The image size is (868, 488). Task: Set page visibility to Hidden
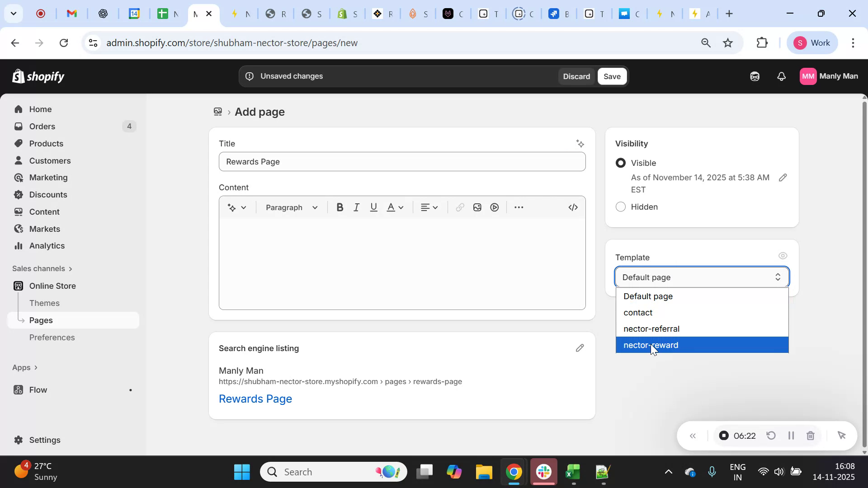620,206
